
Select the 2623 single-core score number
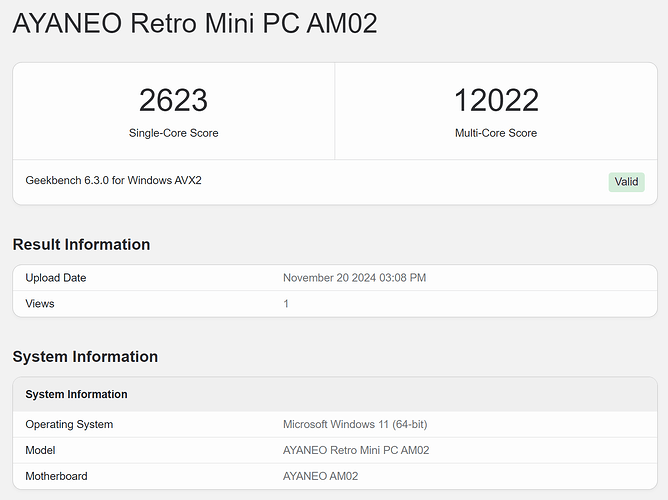point(173,100)
